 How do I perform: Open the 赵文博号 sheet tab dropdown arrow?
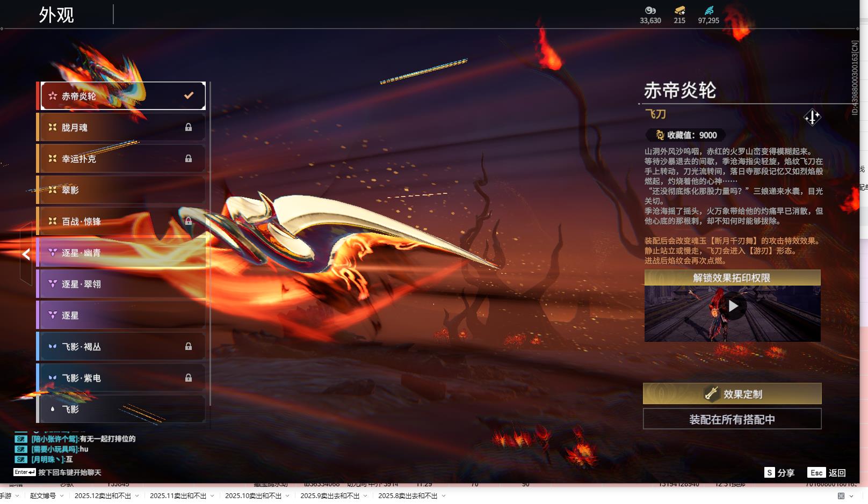62,496
